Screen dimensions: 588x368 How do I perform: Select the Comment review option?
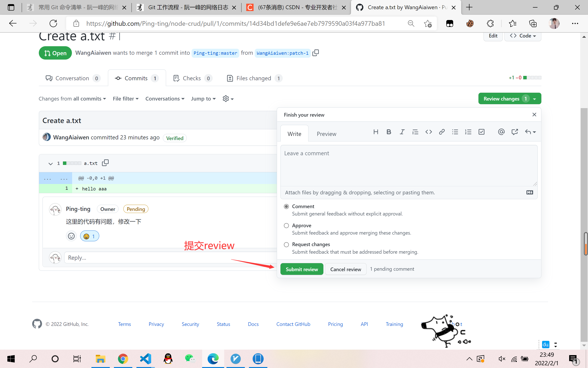pyautogui.click(x=286, y=206)
